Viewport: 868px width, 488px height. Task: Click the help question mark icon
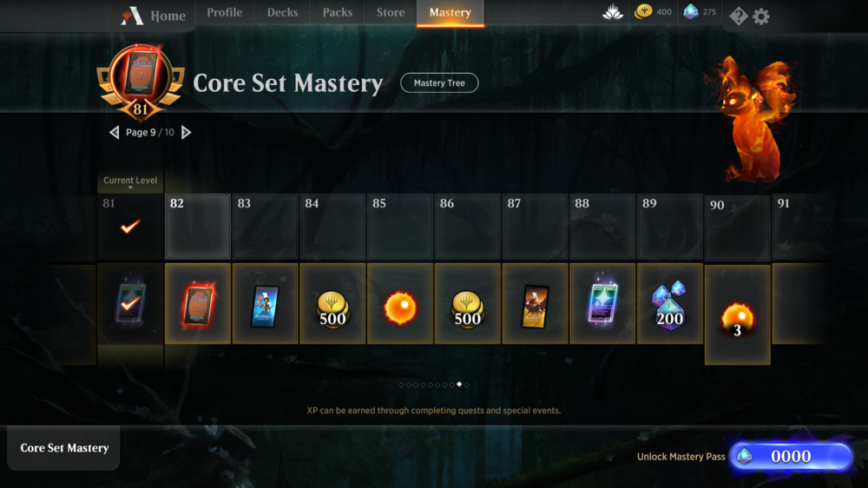tap(739, 16)
